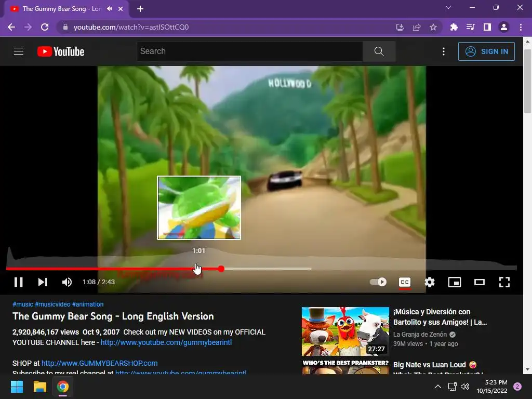The image size is (532, 399).
Task: Click the red progress bar scrubber dot
Action: pyautogui.click(x=221, y=269)
